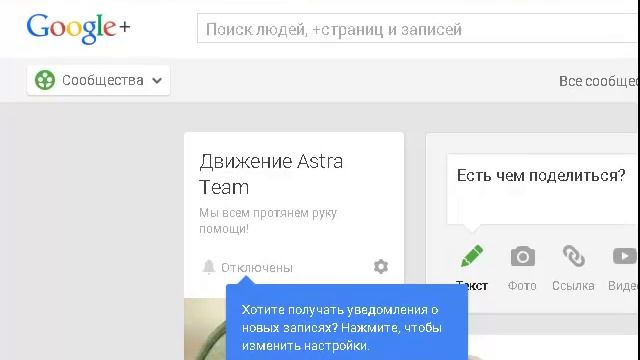Select the Ссылка chain link icon
This screenshot has width=640, height=360.
(573, 256)
